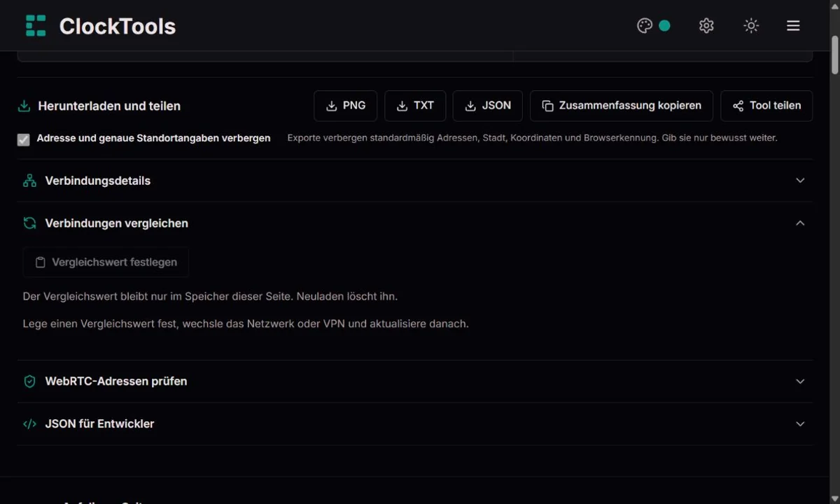Click the note starting 'Exporte verbergen standardmäßig'
840x504 pixels.
(x=533, y=138)
